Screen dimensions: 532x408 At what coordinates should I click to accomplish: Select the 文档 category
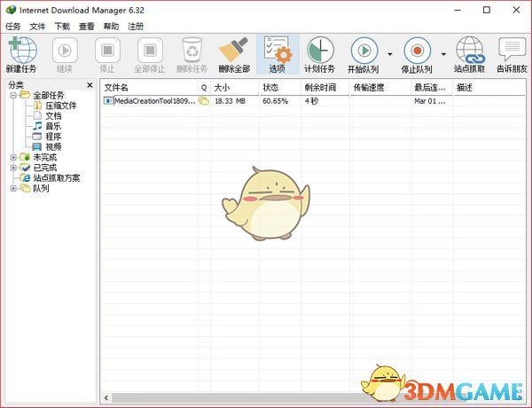coord(53,116)
